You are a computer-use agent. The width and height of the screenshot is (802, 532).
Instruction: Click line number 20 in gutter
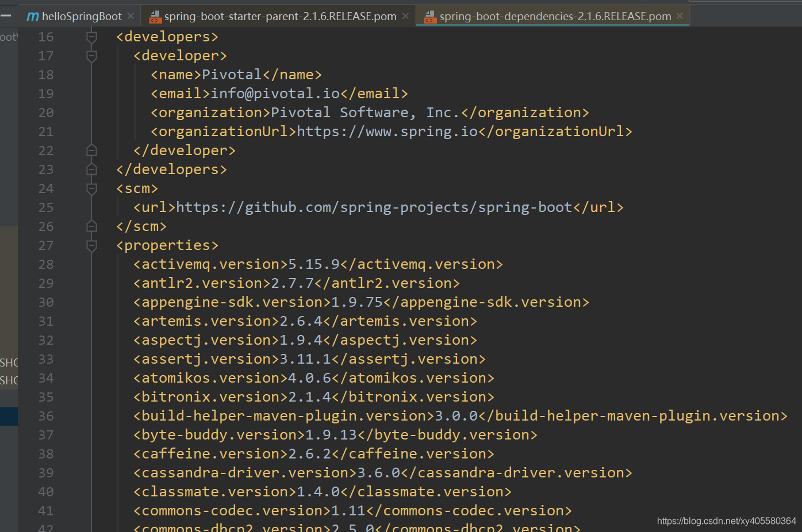[x=46, y=113]
